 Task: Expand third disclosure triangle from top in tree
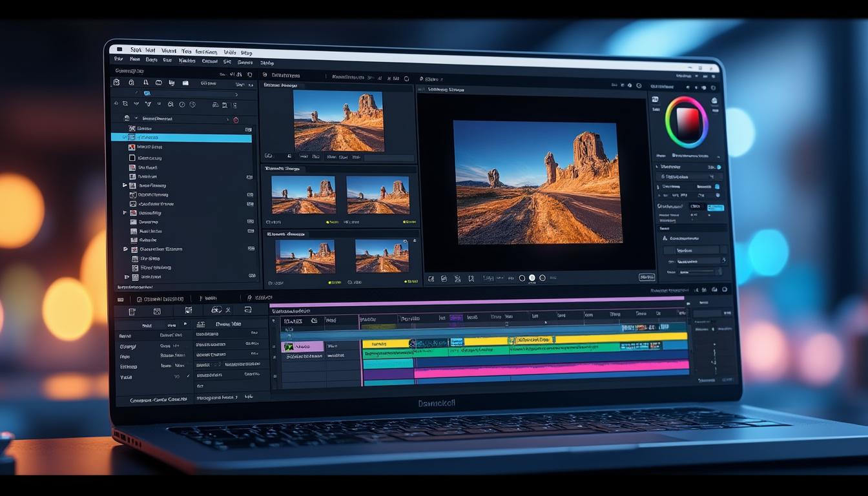click(x=126, y=249)
